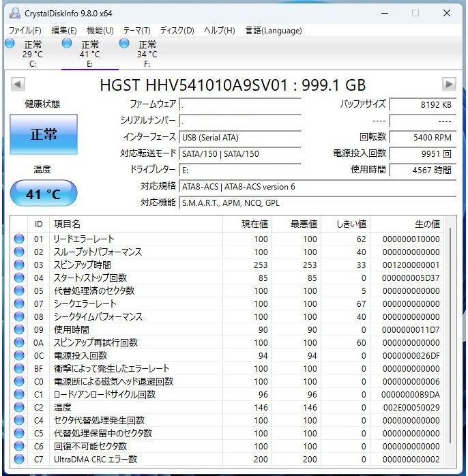Click the ファームウェア field

[x=240, y=104]
